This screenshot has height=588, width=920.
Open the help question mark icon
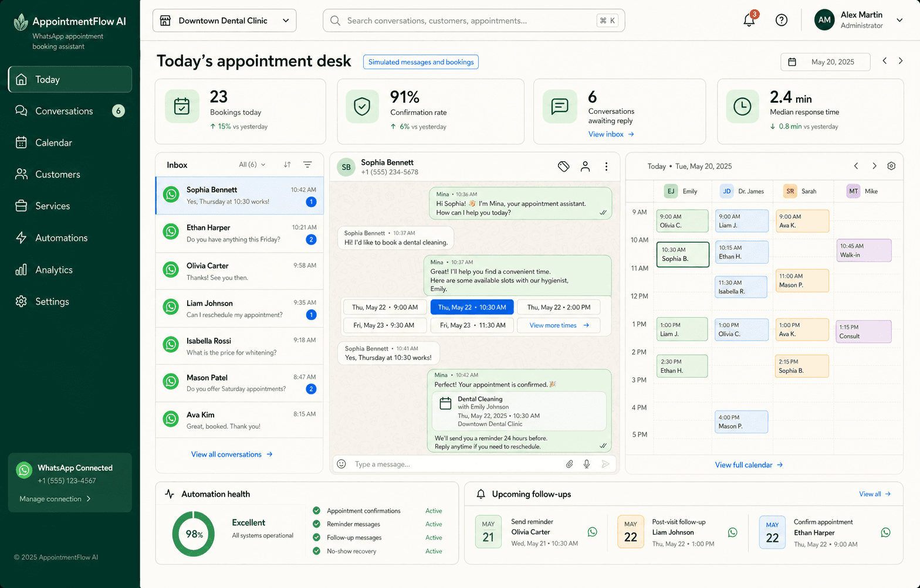[781, 20]
